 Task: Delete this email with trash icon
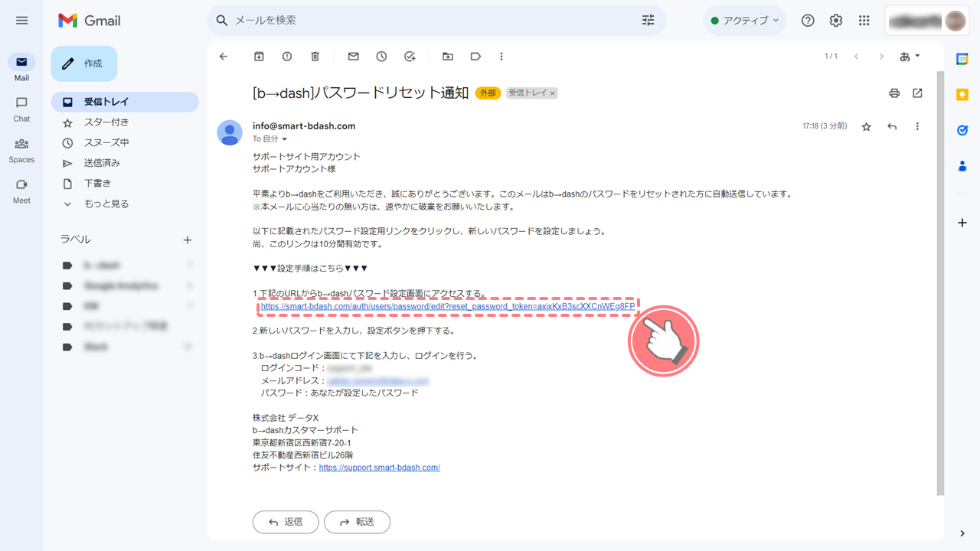(x=315, y=56)
